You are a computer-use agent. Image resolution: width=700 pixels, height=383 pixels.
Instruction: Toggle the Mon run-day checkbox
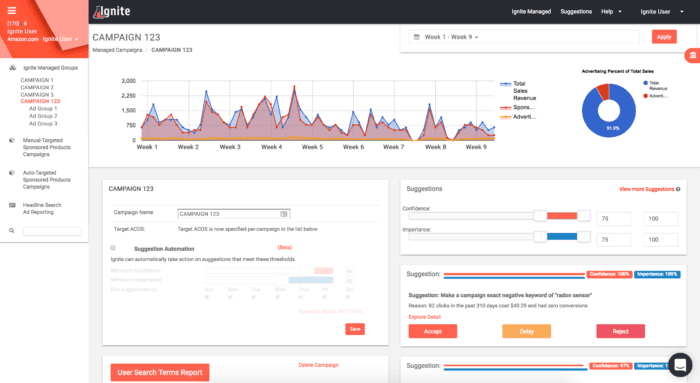coord(230,297)
